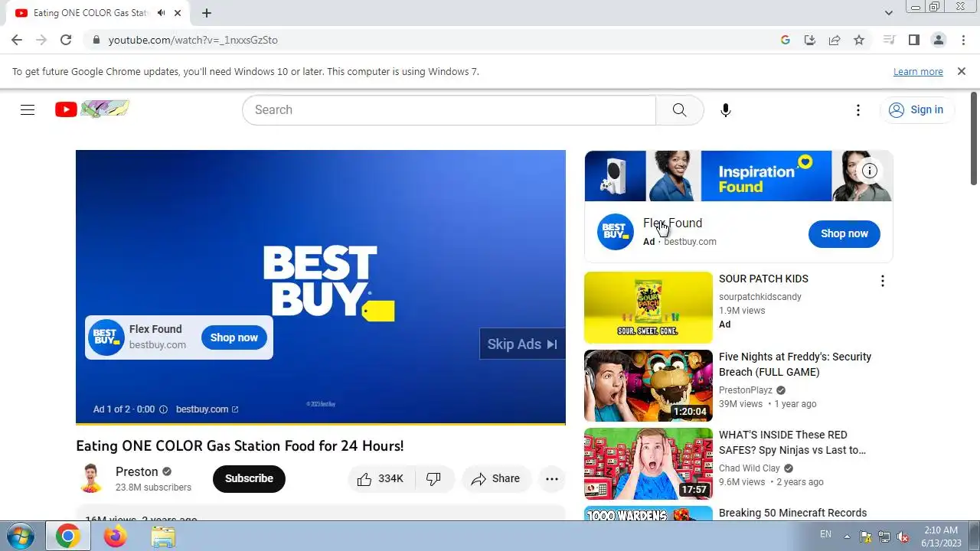This screenshot has height=551, width=980.
Task: Open the YouTube hamburger guide menu
Action: tap(28, 109)
